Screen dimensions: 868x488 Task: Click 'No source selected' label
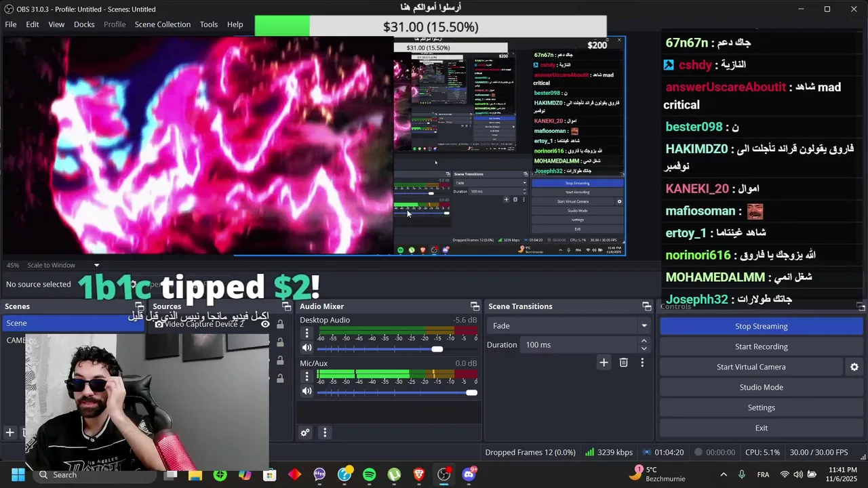[x=39, y=285]
